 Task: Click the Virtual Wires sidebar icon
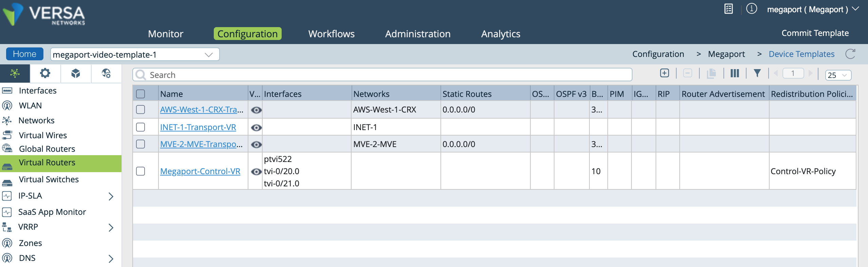(7, 135)
